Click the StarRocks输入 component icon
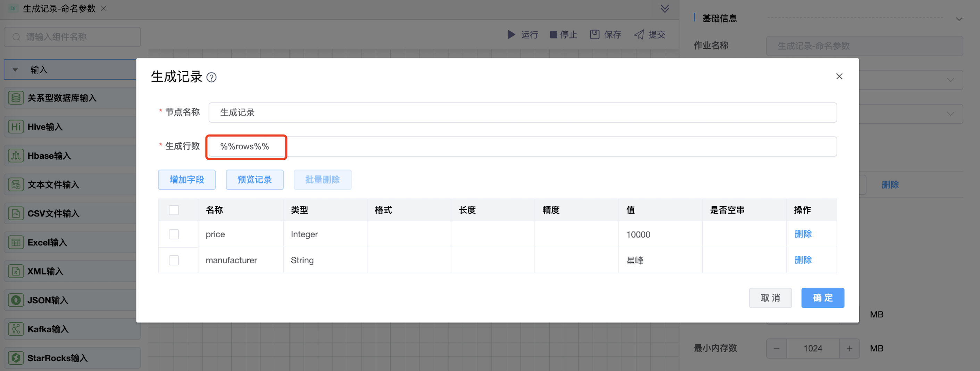This screenshot has height=371, width=980. (x=16, y=358)
